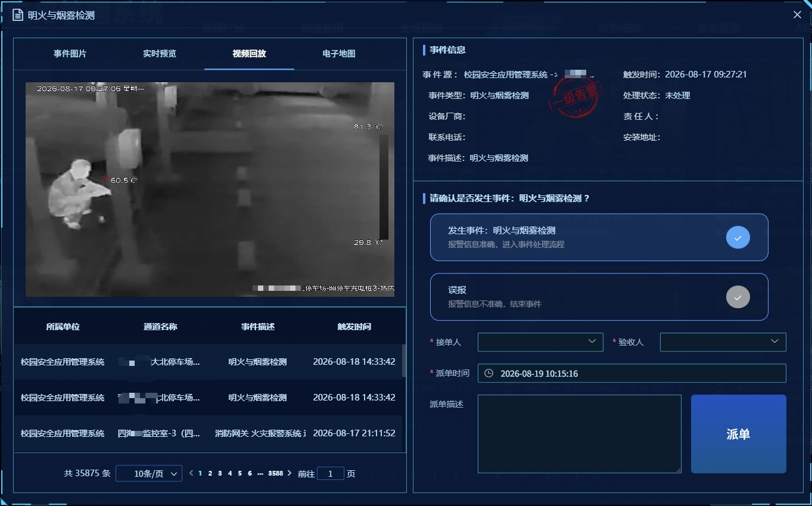
Task: Click the 通道名称 column header
Action: 160,327
